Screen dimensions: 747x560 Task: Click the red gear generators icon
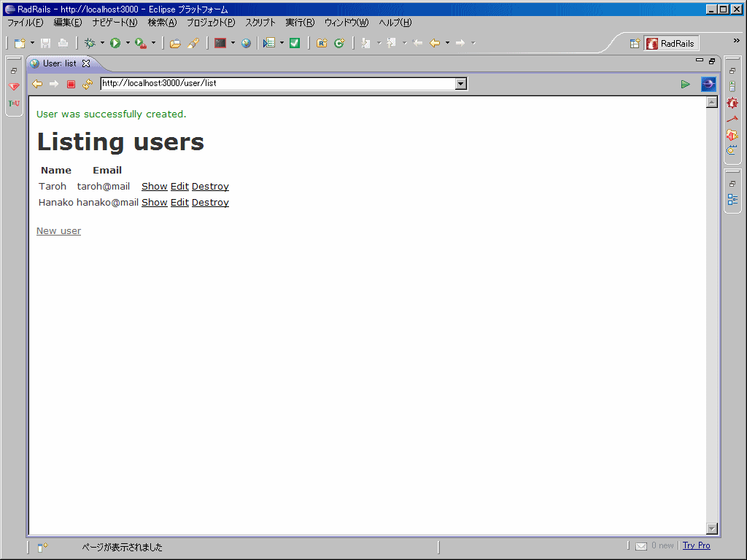click(732, 103)
